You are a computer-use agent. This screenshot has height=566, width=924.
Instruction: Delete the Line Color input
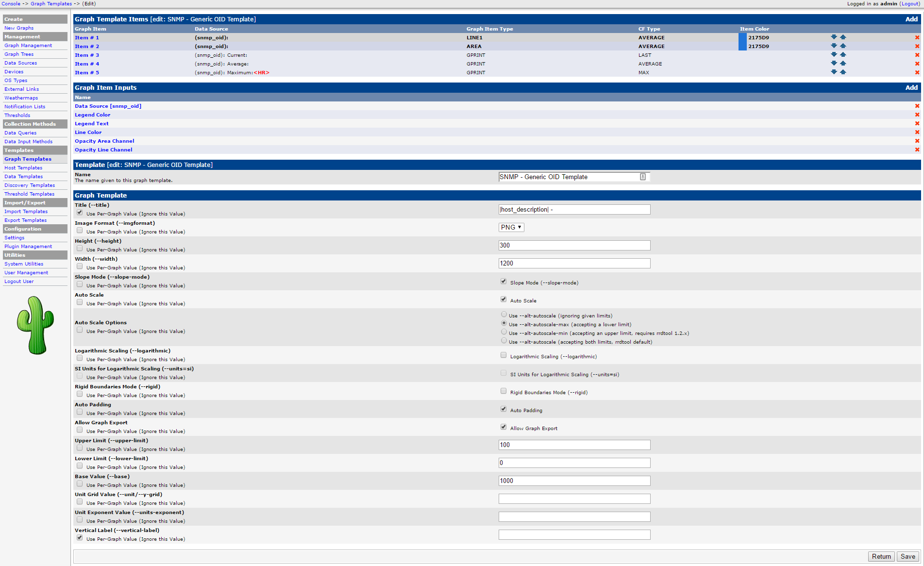(917, 132)
